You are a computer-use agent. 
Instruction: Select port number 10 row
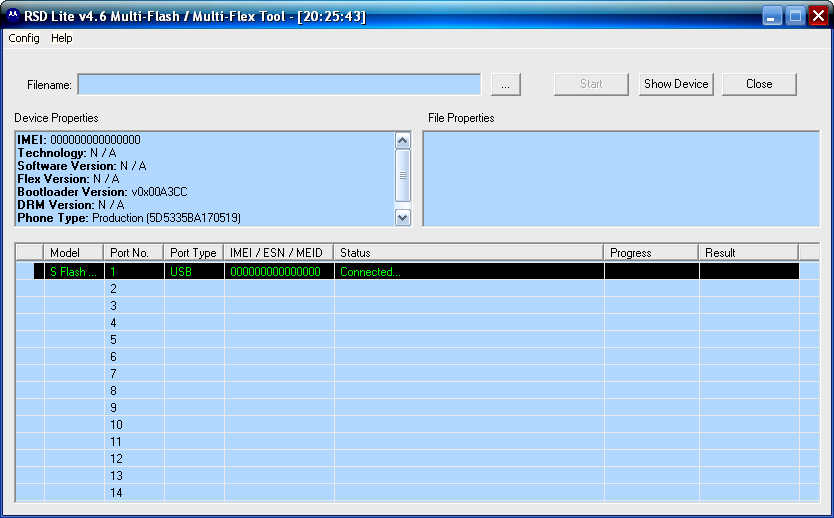click(418, 425)
